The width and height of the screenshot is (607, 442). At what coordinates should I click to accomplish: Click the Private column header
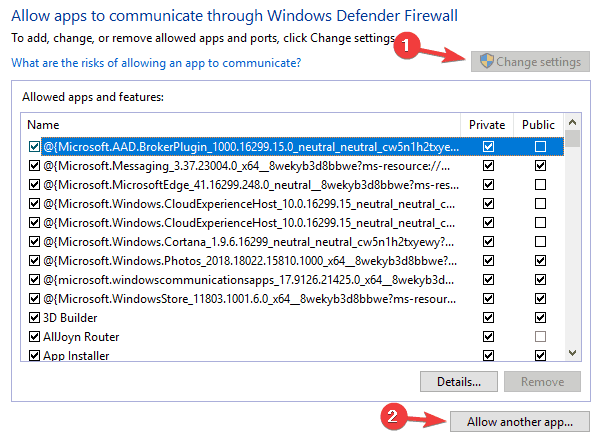click(x=487, y=125)
